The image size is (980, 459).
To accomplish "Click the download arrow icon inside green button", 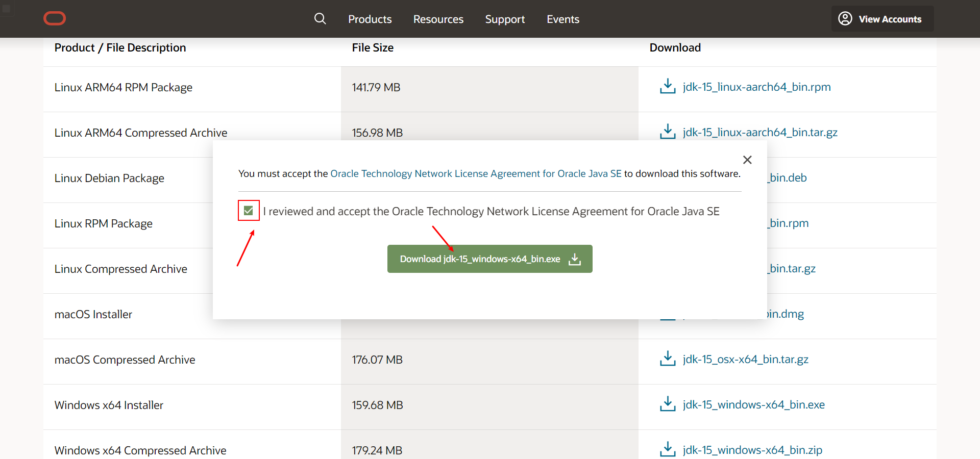I will click(x=575, y=259).
